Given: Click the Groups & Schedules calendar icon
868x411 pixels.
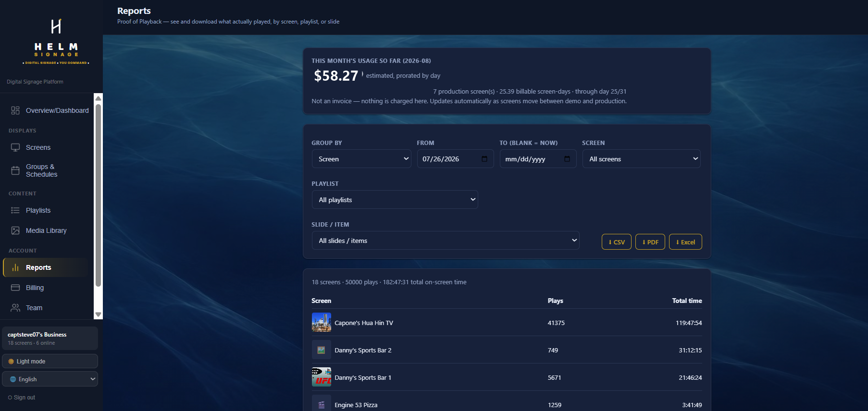Looking at the screenshot, I should click(x=15, y=170).
